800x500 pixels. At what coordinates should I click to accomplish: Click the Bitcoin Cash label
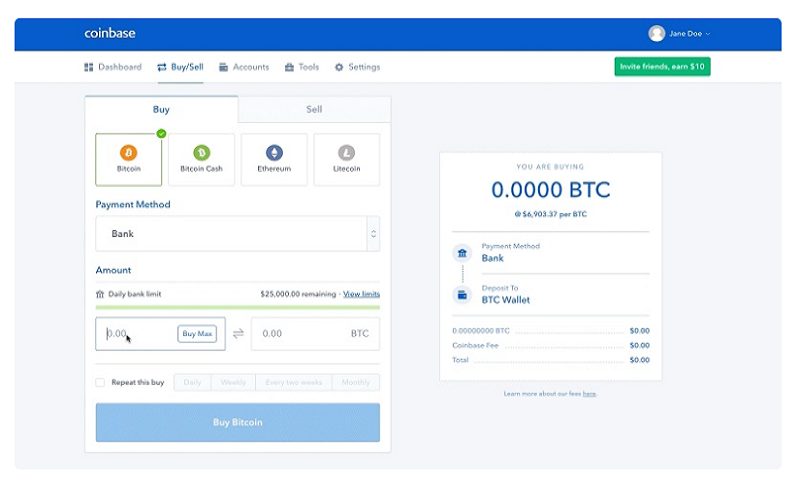[x=202, y=168]
